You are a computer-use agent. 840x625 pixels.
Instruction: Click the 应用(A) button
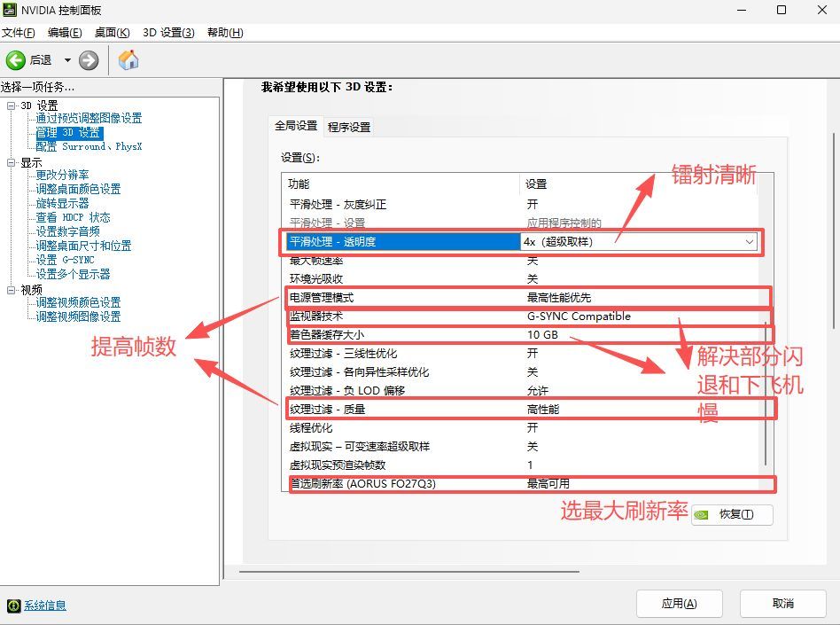[680, 604]
